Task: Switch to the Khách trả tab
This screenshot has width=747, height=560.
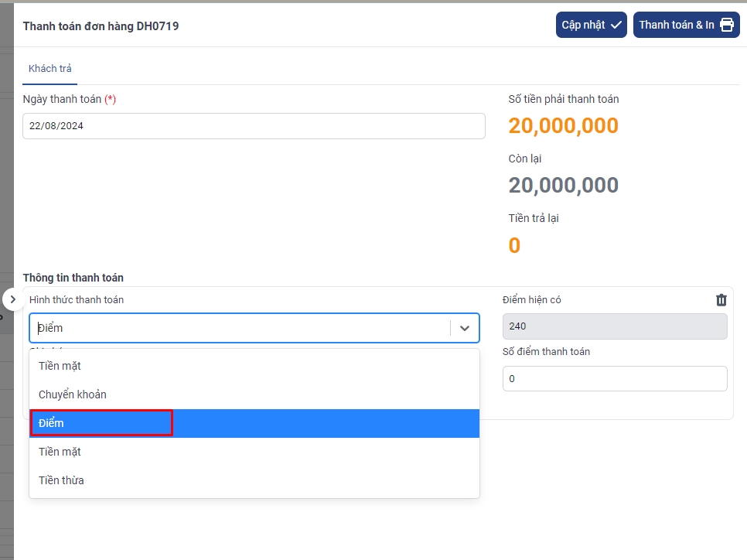Action: point(49,69)
